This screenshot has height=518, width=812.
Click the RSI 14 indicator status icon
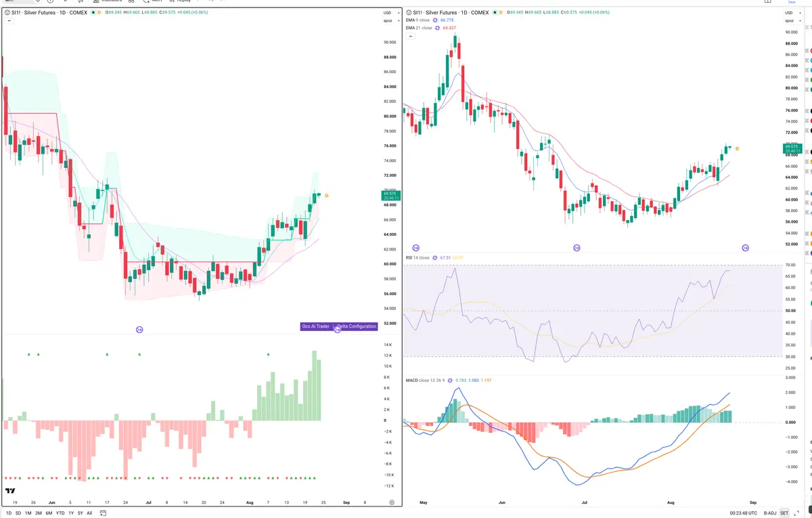point(435,257)
